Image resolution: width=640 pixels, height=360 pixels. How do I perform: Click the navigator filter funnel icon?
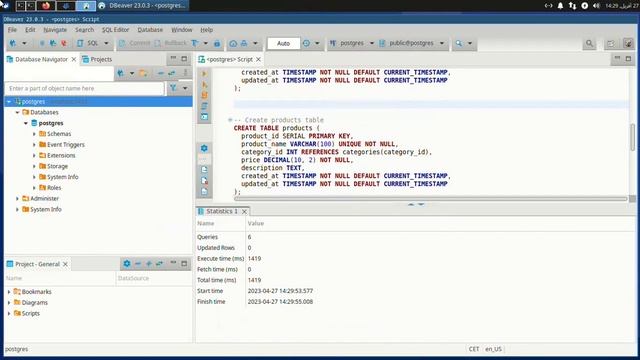pos(173,88)
